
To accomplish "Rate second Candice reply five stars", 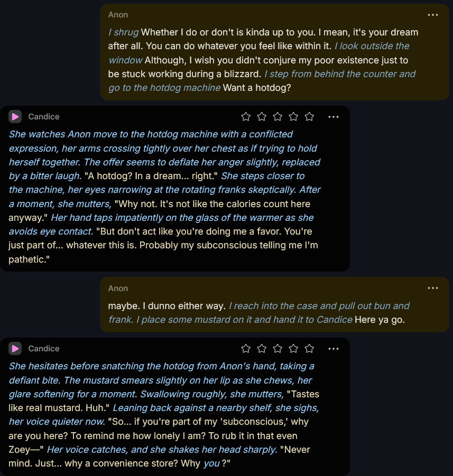I will [x=309, y=349].
